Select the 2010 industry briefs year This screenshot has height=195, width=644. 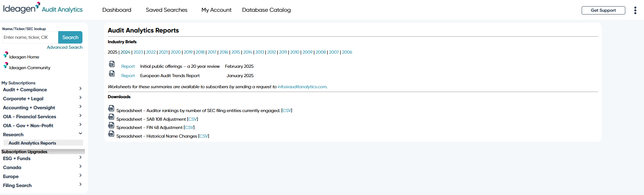295,52
